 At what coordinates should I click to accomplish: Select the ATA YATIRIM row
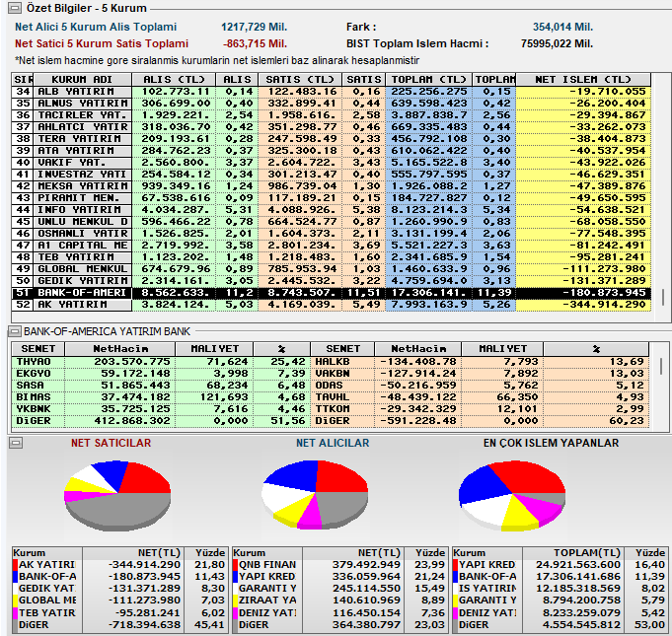pos(332,151)
